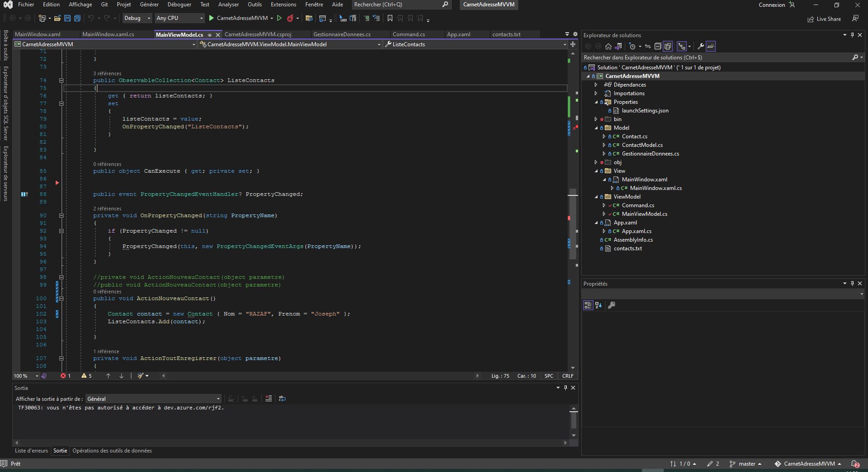
Task: Open the master branch button in status bar
Action: tap(746, 464)
